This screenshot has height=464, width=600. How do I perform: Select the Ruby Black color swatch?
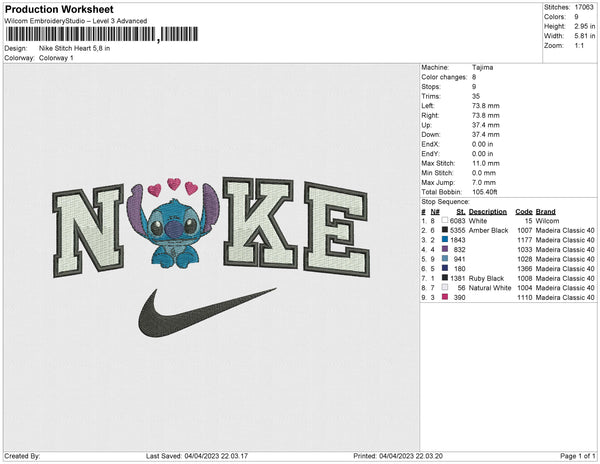pyautogui.click(x=445, y=278)
